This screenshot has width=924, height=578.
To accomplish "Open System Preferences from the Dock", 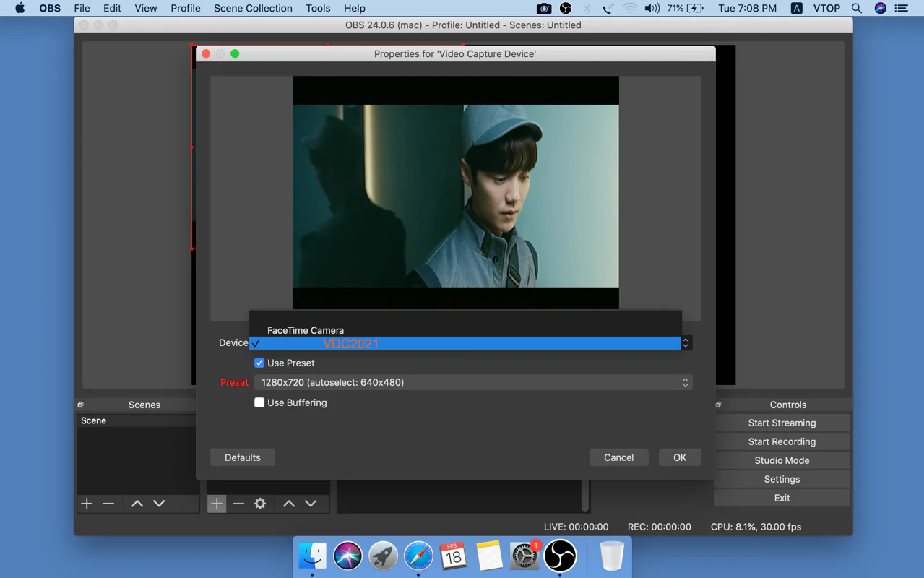I will 524,556.
